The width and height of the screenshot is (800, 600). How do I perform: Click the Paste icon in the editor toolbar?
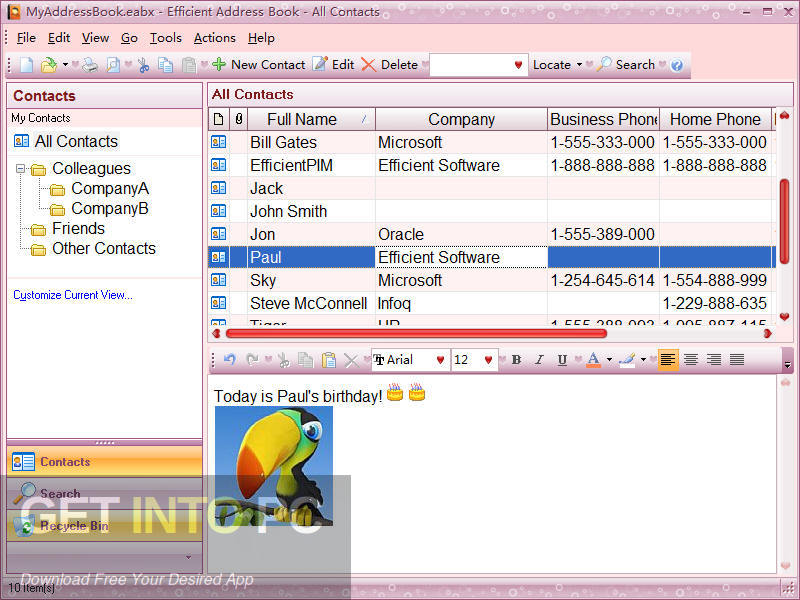coord(329,360)
